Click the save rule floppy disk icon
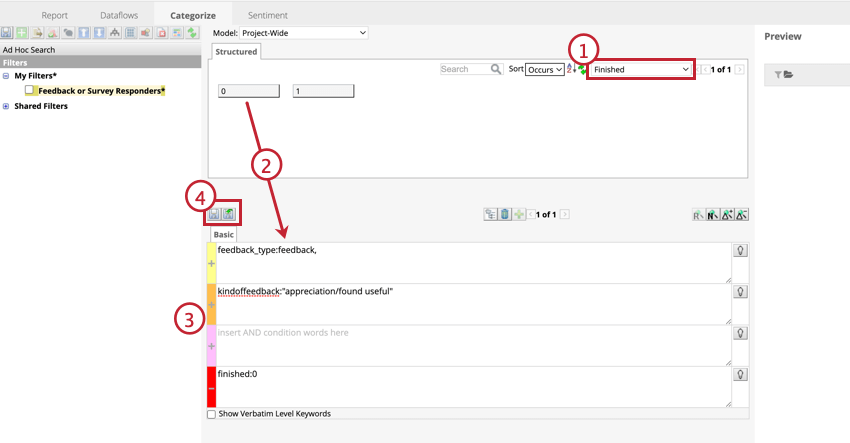850x443 pixels. click(214, 214)
